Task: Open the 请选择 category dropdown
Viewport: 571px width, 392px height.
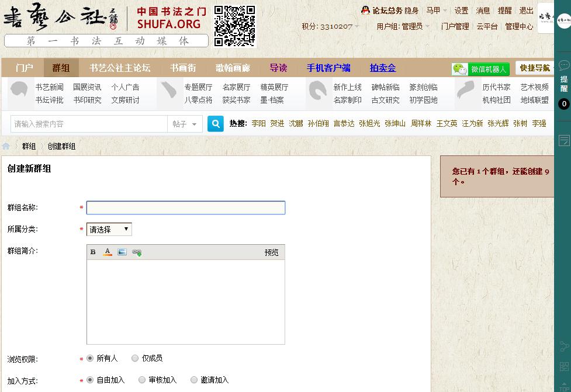Action: click(109, 230)
